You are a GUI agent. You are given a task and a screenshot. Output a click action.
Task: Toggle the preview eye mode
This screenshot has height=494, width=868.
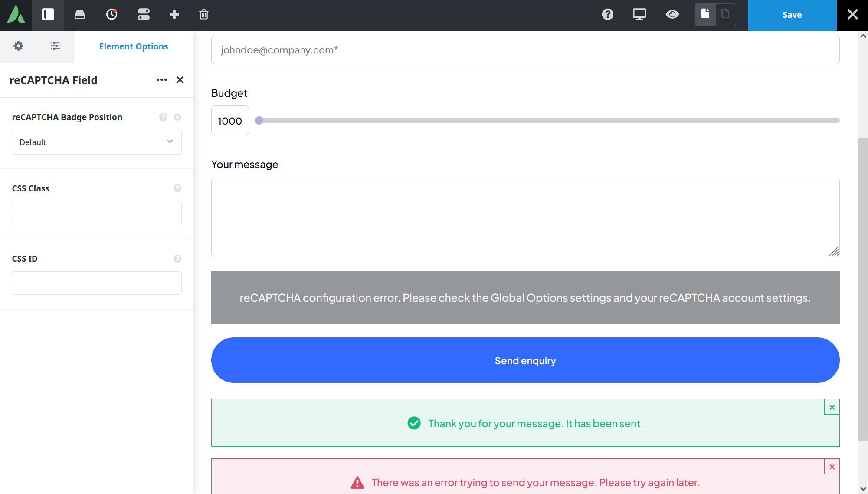point(672,14)
